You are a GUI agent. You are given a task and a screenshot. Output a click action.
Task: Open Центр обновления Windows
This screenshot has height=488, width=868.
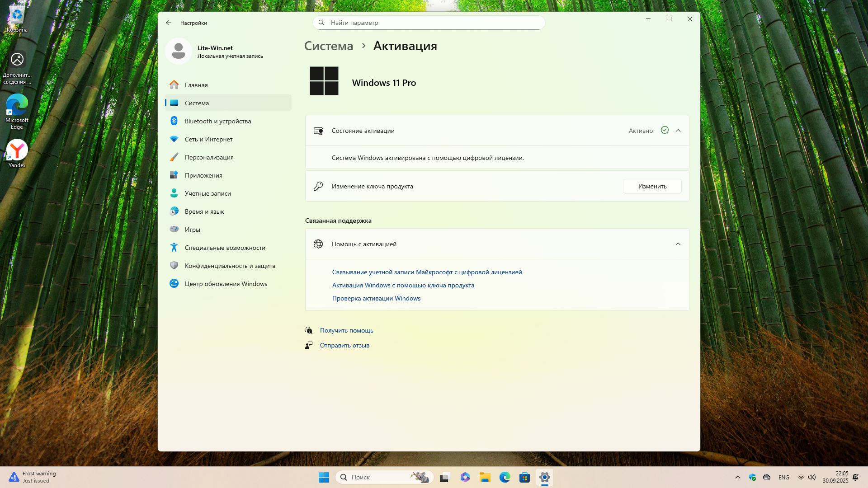point(226,284)
